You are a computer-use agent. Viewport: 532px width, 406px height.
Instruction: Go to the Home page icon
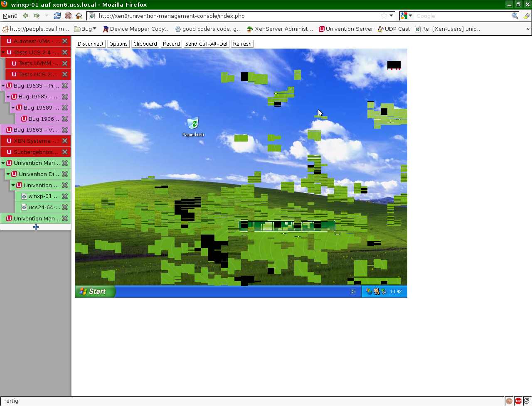point(79,16)
